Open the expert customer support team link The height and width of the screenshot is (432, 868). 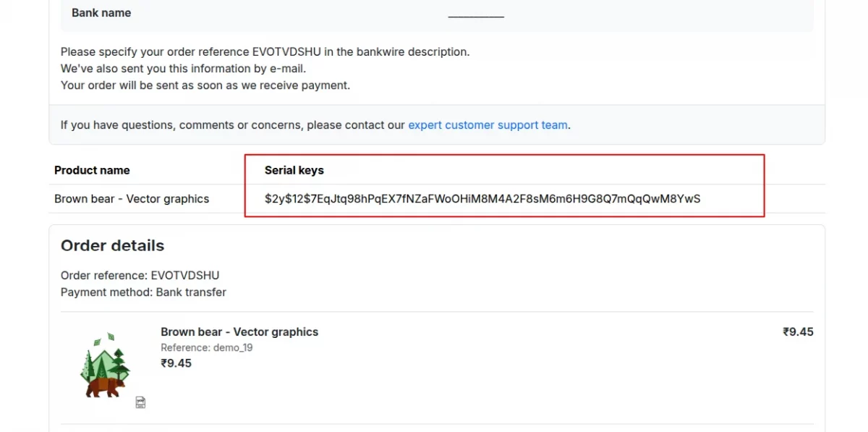pyautogui.click(x=488, y=124)
